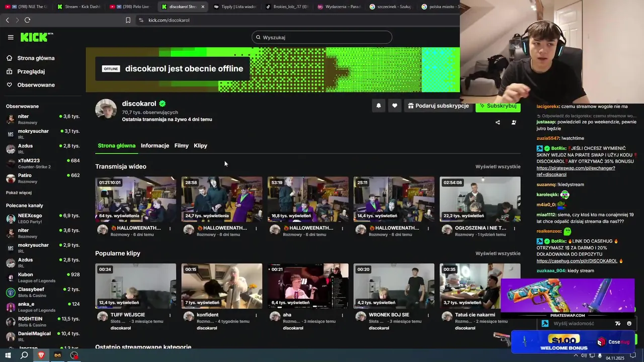Click Wyświetl wszystkie next to Transmisja wideo
This screenshot has width=644, height=362.
(498, 166)
